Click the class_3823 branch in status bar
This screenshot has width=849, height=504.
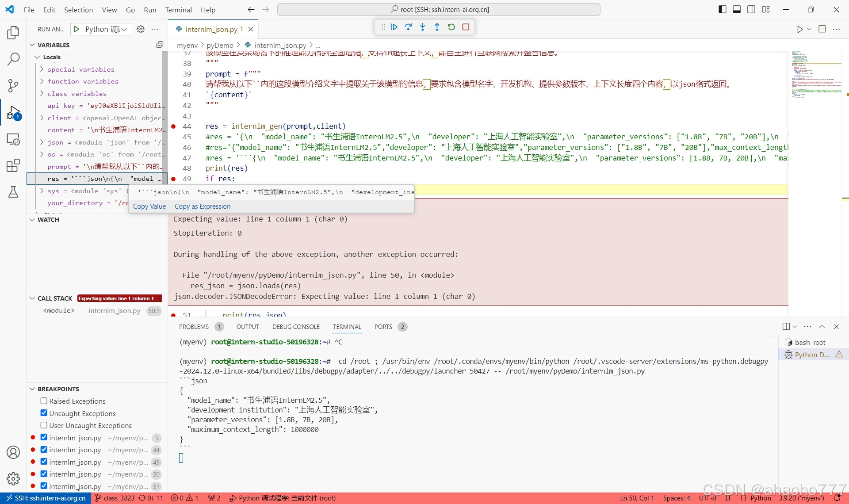click(115, 498)
